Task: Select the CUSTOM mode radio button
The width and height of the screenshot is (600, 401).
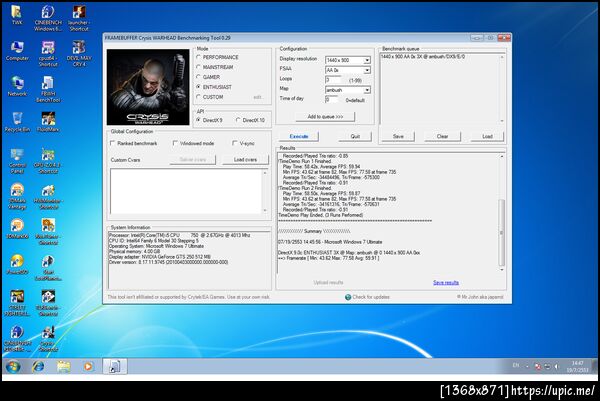Action: [x=198, y=97]
